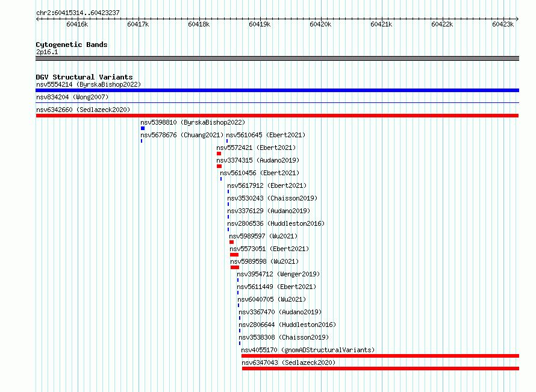Click the blue nsv5398810 variant glyph

(143, 128)
